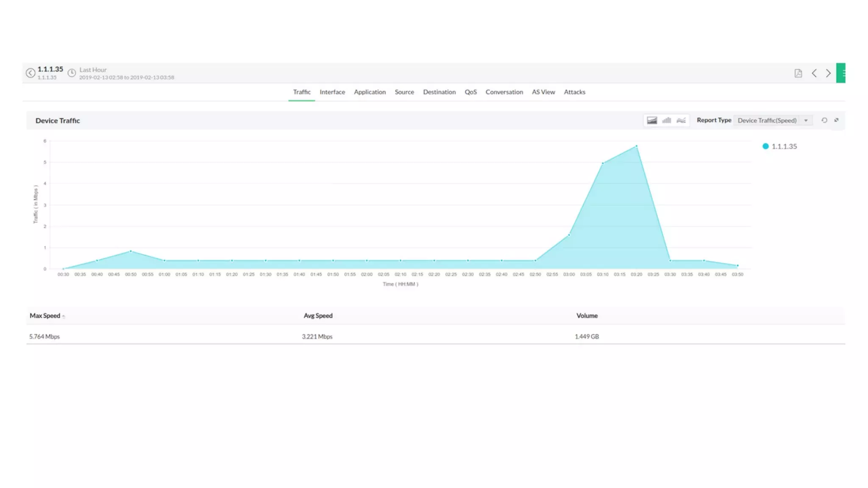Viewport: 868px width, 488px height.
Task: Refresh the Device Traffic widget
Action: pyautogui.click(x=824, y=120)
